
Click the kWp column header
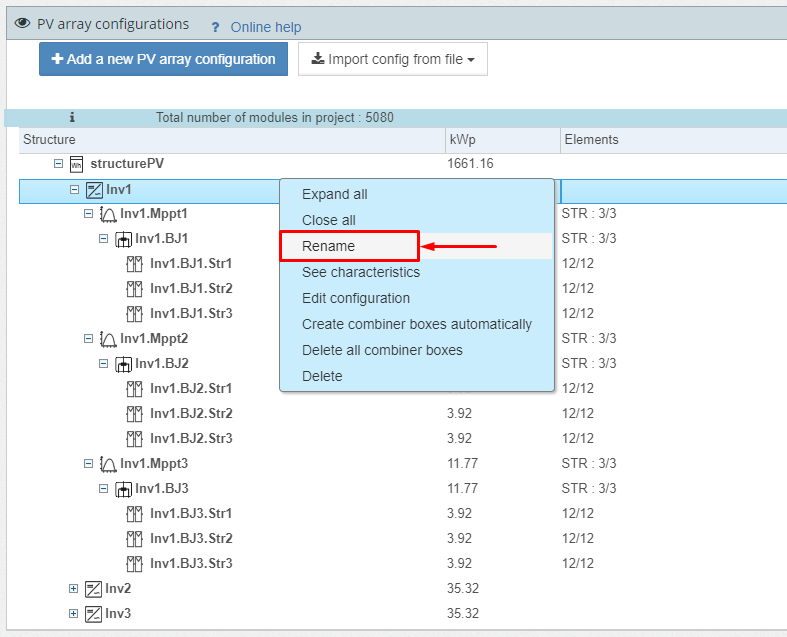pos(503,140)
